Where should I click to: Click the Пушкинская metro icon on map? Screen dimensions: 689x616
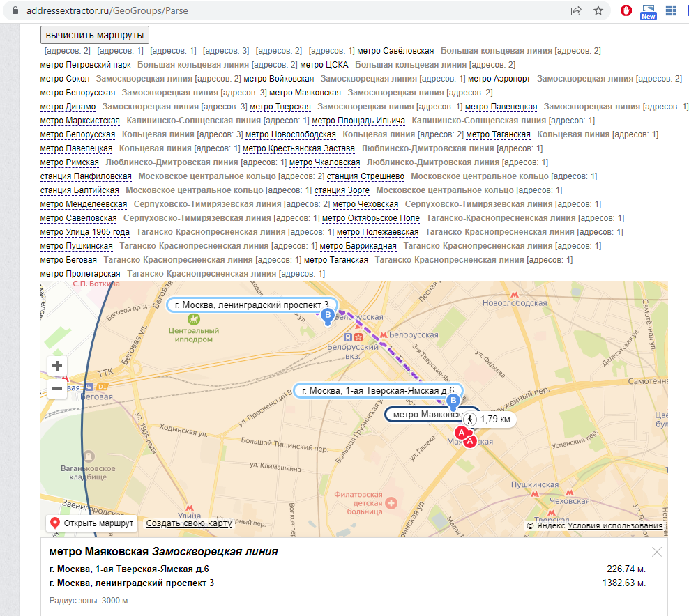pyautogui.click(x=535, y=493)
